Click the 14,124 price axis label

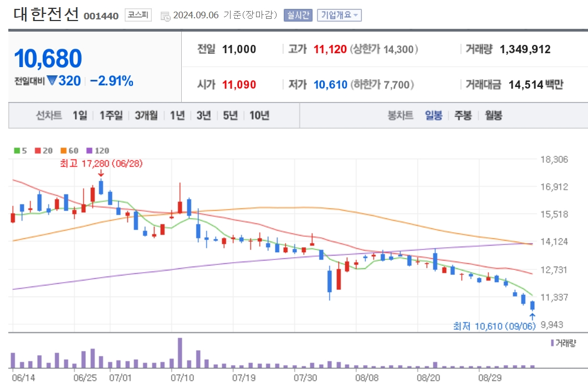click(554, 242)
